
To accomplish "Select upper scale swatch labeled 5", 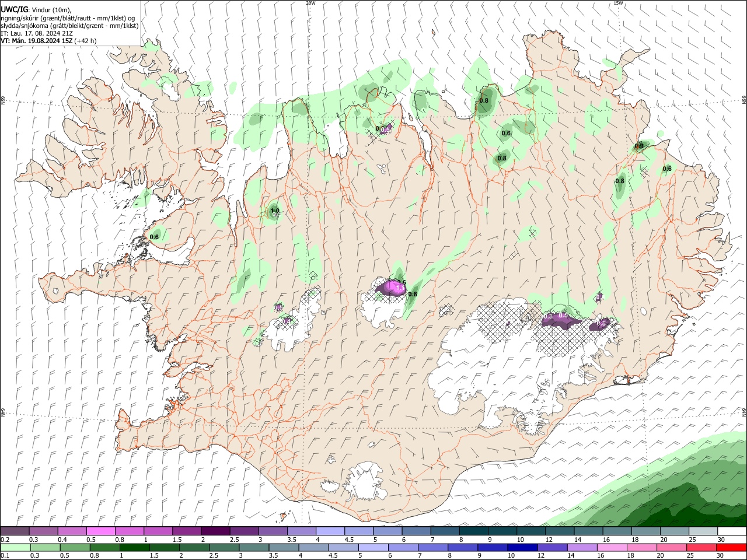I will click(387, 531).
